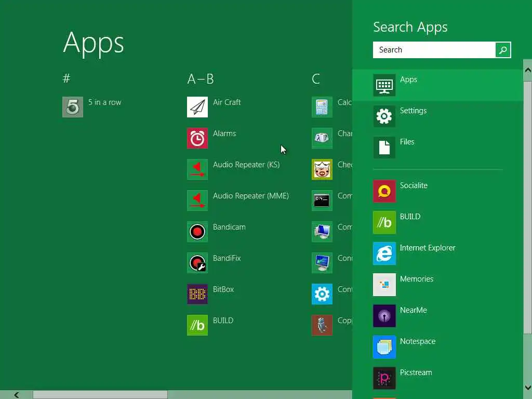Open the brown robot Copy icon
The width and height of the screenshot is (532, 399).
[x=322, y=325]
